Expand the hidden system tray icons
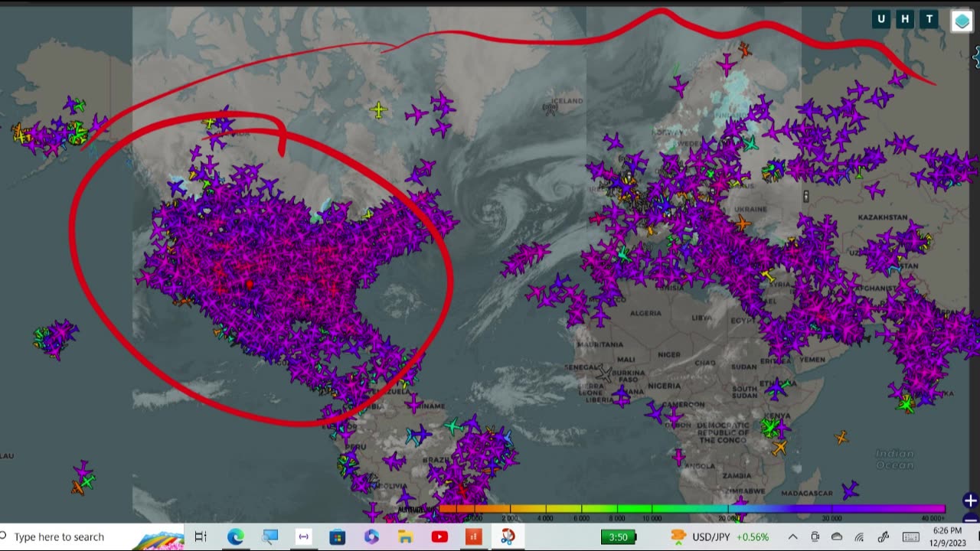Image resolution: width=980 pixels, height=551 pixels. coord(792,536)
